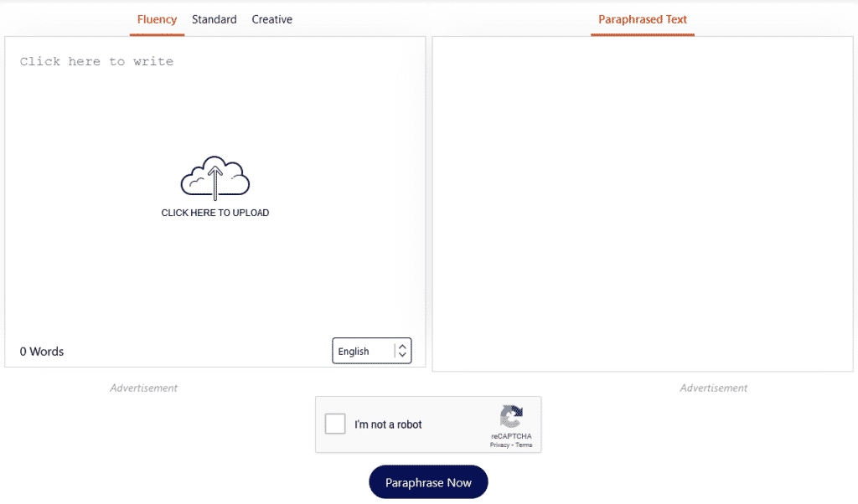Viewport: 858px width, 504px height.
Task: Click the "CLICK HERE TO UPLOAD" label
Action: coord(215,213)
